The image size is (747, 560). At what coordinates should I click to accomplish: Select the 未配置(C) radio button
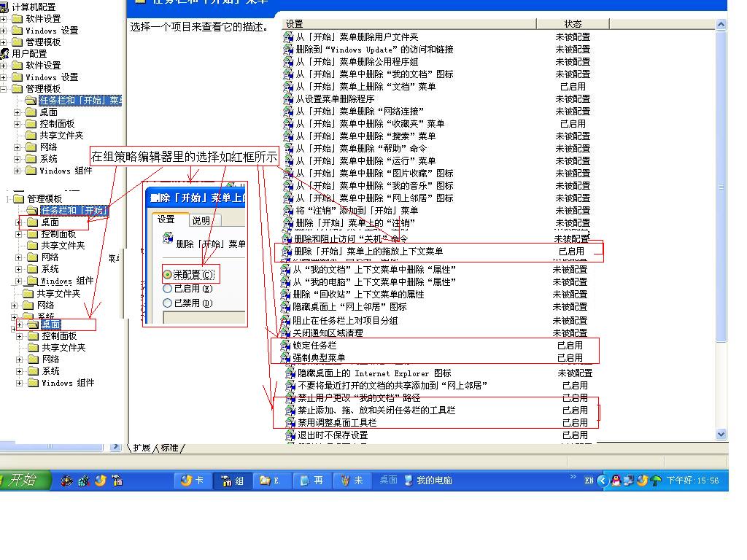point(167,274)
